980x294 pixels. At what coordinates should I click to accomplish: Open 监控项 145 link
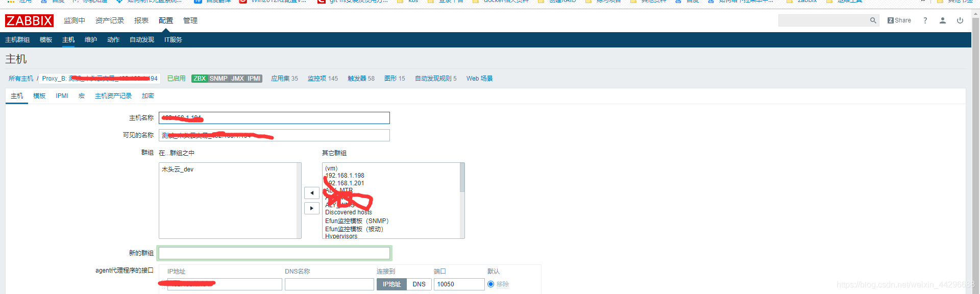click(323, 79)
